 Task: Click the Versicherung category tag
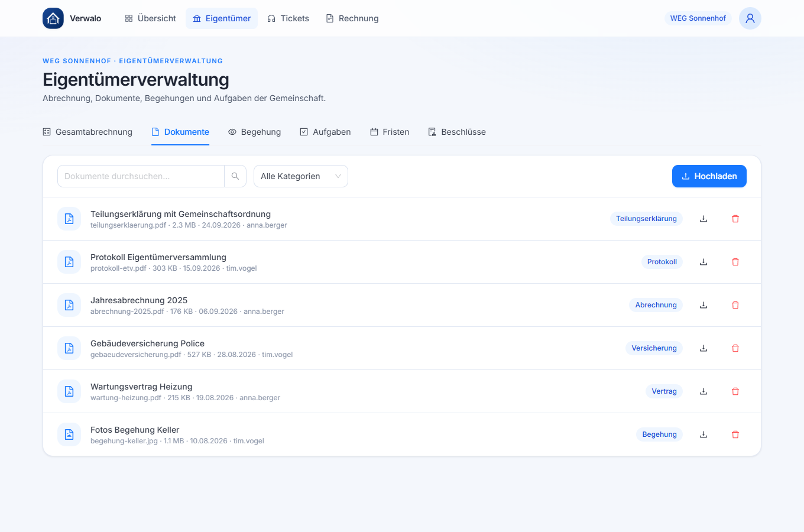(654, 348)
